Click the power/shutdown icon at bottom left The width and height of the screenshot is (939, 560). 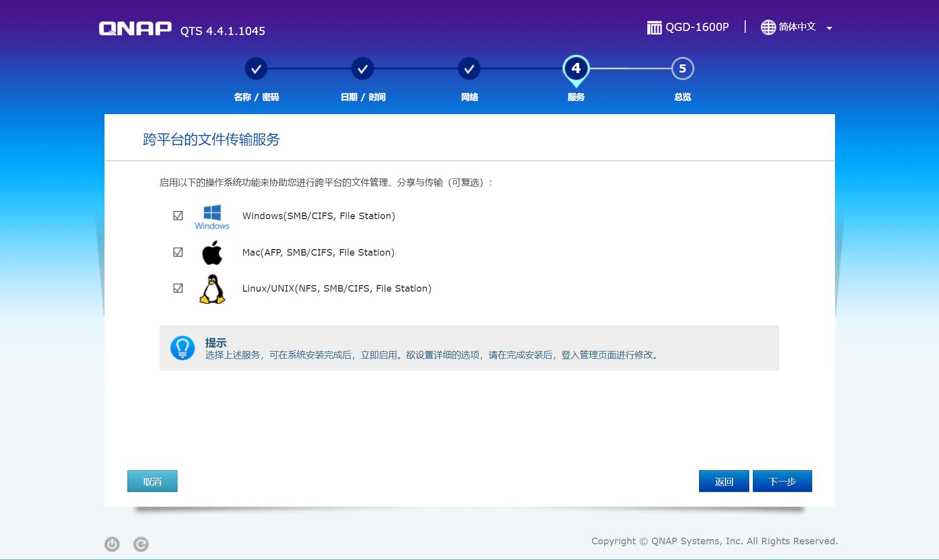[x=112, y=544]
